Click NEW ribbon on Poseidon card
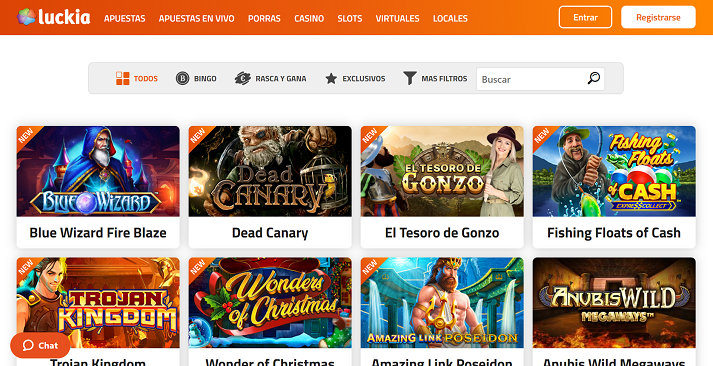713x366 pixels. [x=370, y=267]
